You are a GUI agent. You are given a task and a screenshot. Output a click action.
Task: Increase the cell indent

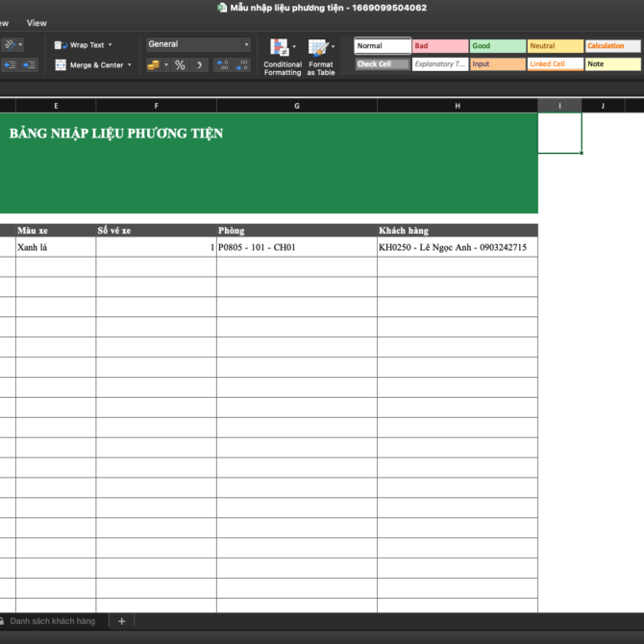point(29,65)
